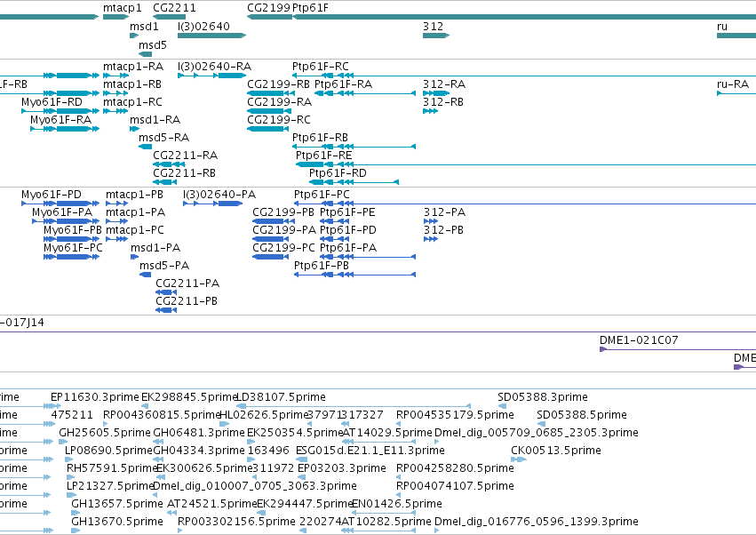The image size is (756, 535).
Task: Select transcript Myo61F-RA
Action: click(60, 120)
